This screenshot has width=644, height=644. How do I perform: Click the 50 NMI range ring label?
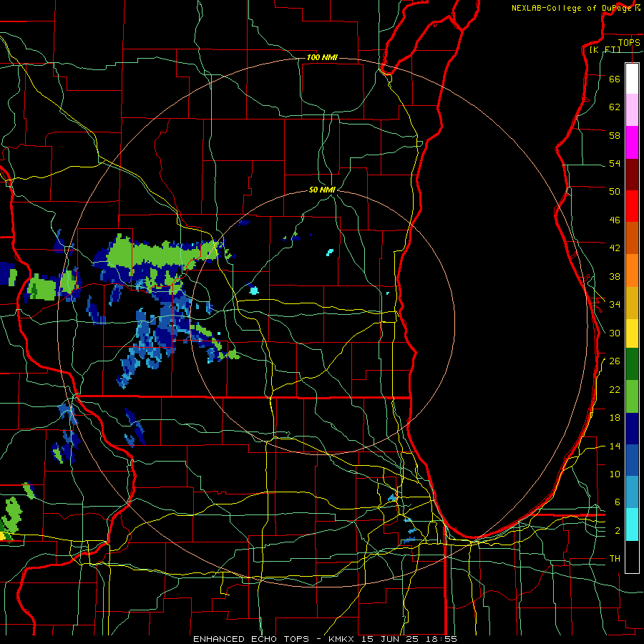click(x=322, y=190)
